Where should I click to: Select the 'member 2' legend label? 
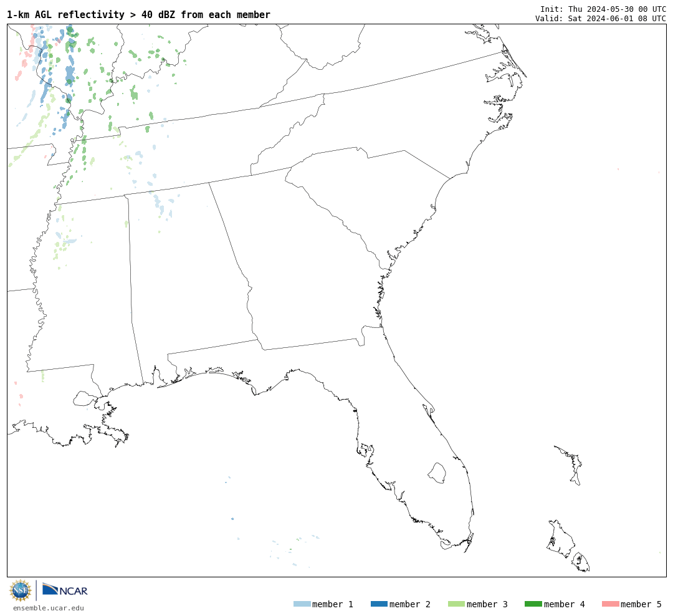pos(410,604)
